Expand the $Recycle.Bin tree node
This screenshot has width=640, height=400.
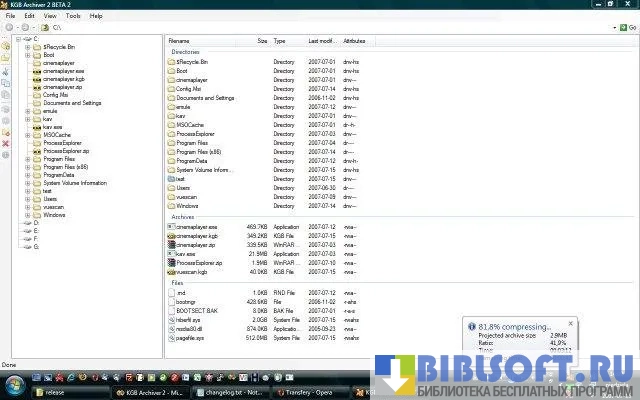28,47
